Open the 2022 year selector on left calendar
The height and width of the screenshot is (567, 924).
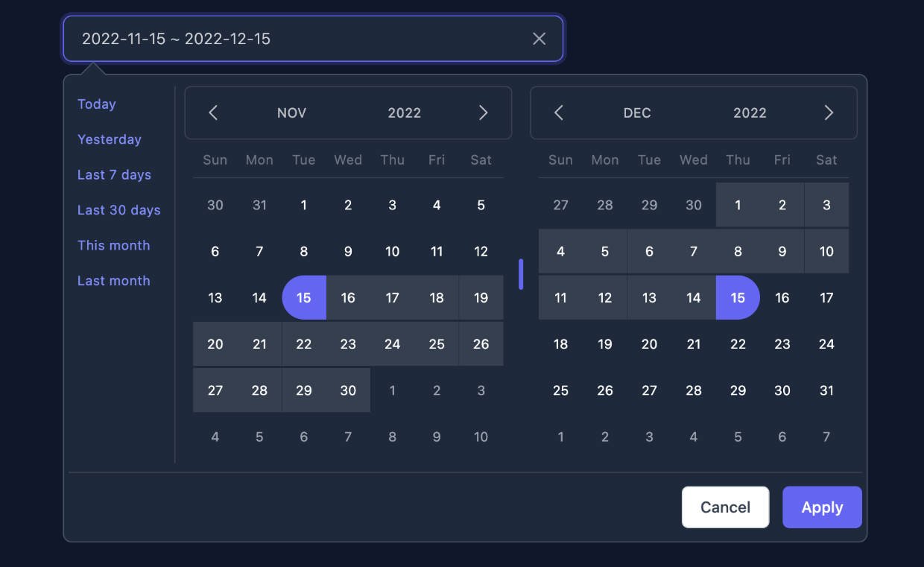click(405, 113)
